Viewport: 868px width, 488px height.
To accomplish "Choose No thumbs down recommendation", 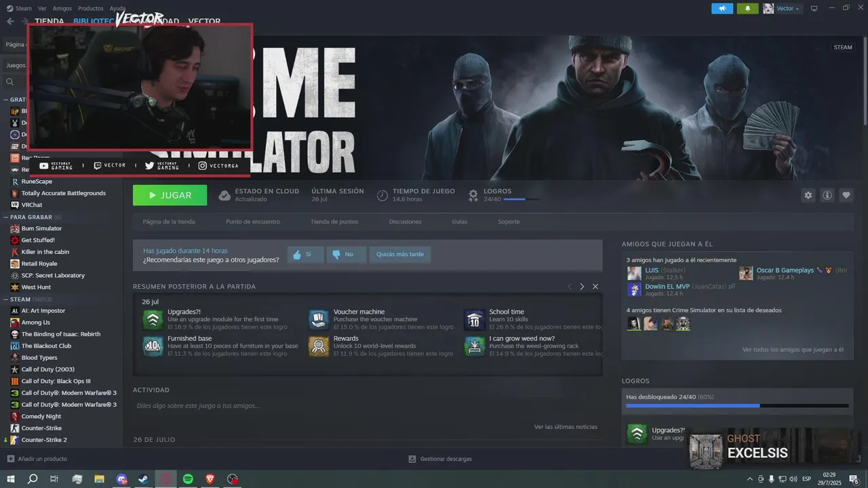I will click(345, 255).
